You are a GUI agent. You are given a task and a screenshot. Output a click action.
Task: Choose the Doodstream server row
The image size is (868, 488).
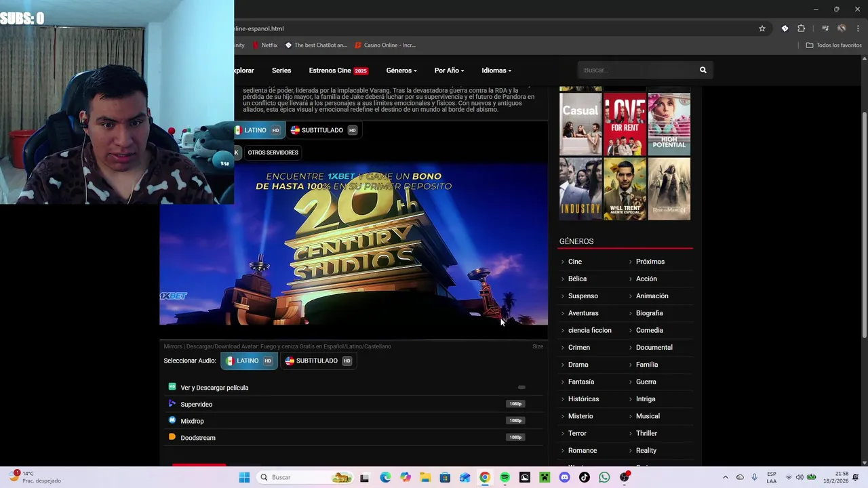pyautogui.click(x=353, y=438)
